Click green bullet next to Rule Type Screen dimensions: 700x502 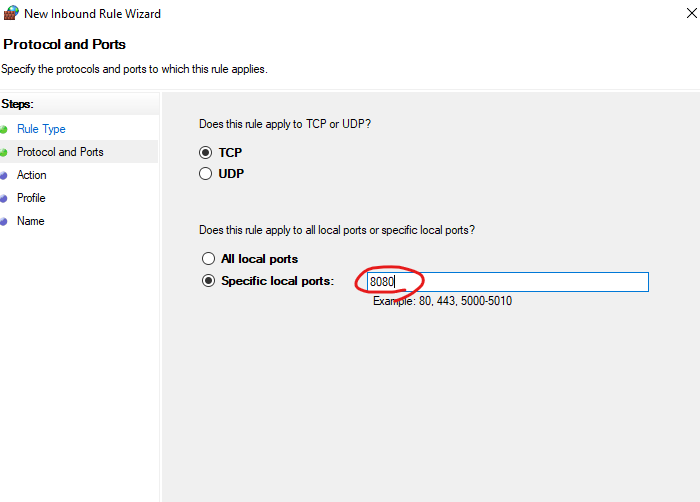[4, 130]
